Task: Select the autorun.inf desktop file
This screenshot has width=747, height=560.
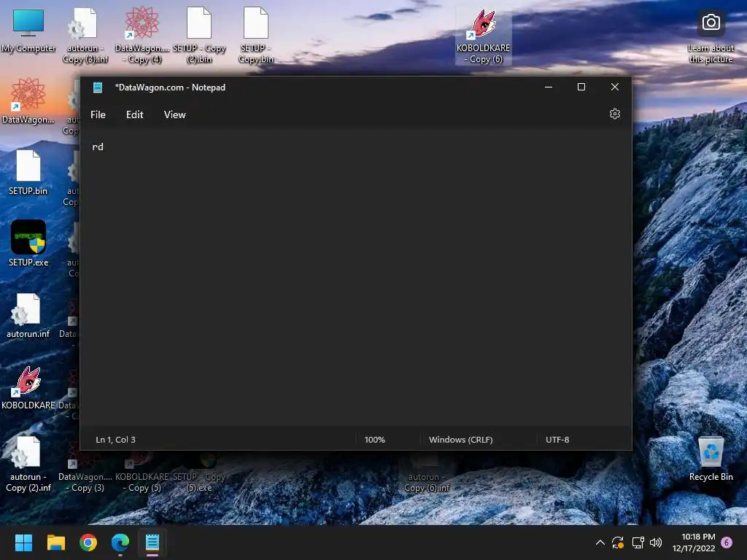Action: tap(28, 315)
